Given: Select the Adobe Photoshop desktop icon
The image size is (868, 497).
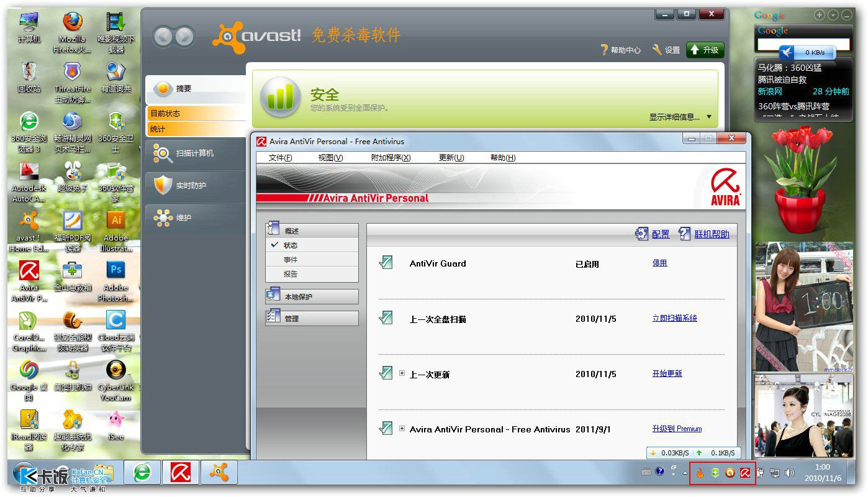Looking at the screenshot, I should [x=115, y=281].
